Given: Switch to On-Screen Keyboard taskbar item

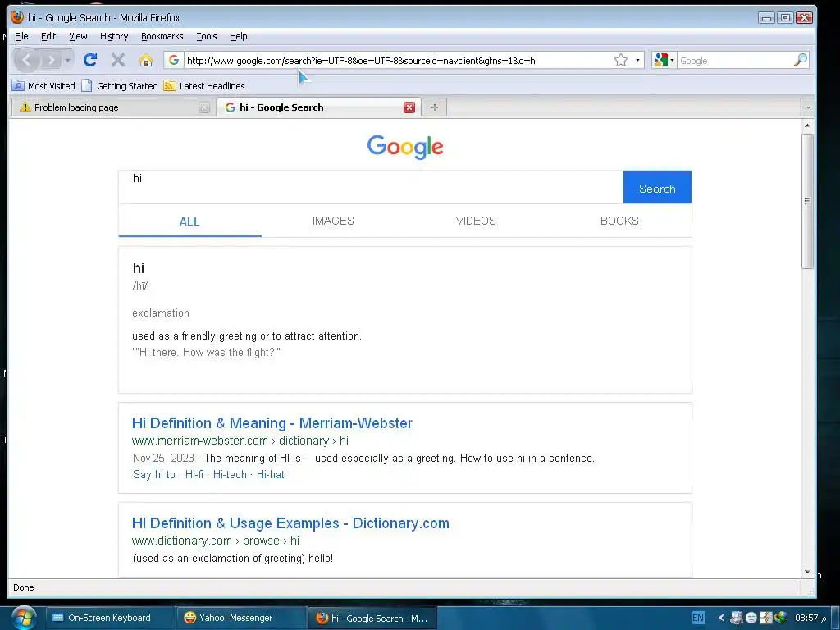Looking at the screenshot, I should point(109,618).
